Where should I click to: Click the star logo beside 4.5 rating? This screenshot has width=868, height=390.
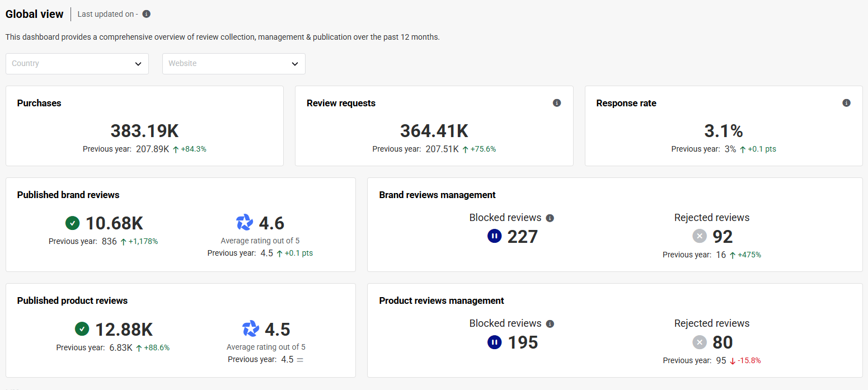(251, 329)
